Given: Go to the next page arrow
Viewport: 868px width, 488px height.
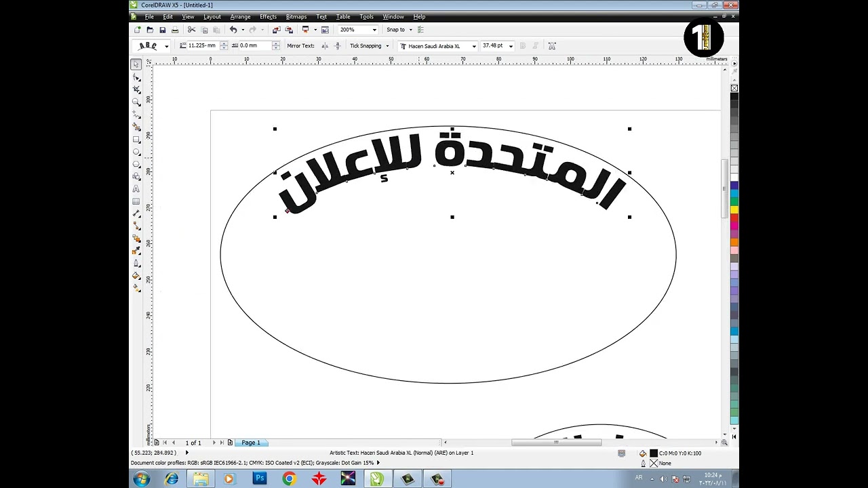Looking at the screenshot, I should coord(214,443).
